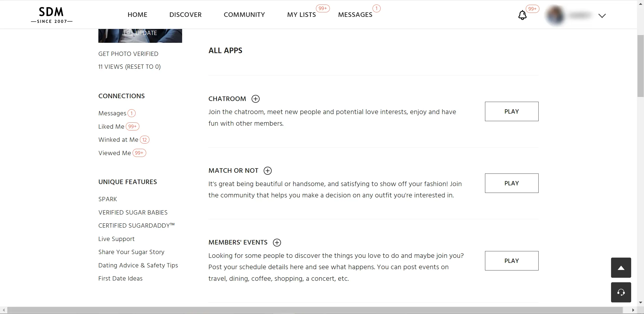Screen dimensions: 644x314
Task: Click the horizontal scrollbar left arrow
Action: [4, 310]
